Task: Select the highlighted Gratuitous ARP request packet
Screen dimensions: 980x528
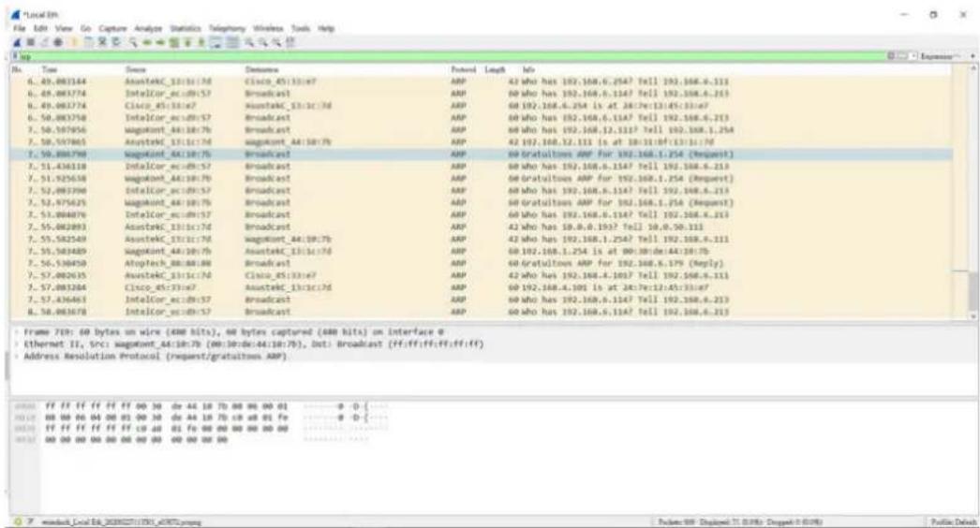Action: [x=481, y=154]
